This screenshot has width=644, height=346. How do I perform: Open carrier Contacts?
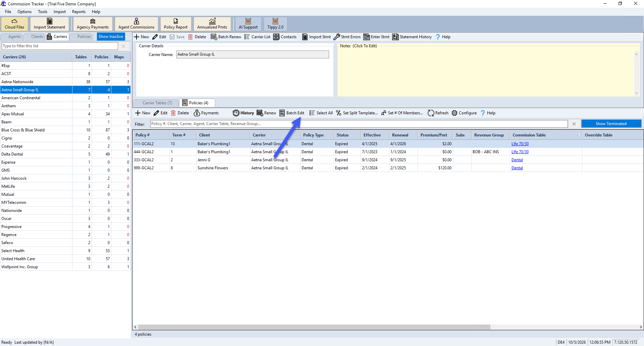285,37
